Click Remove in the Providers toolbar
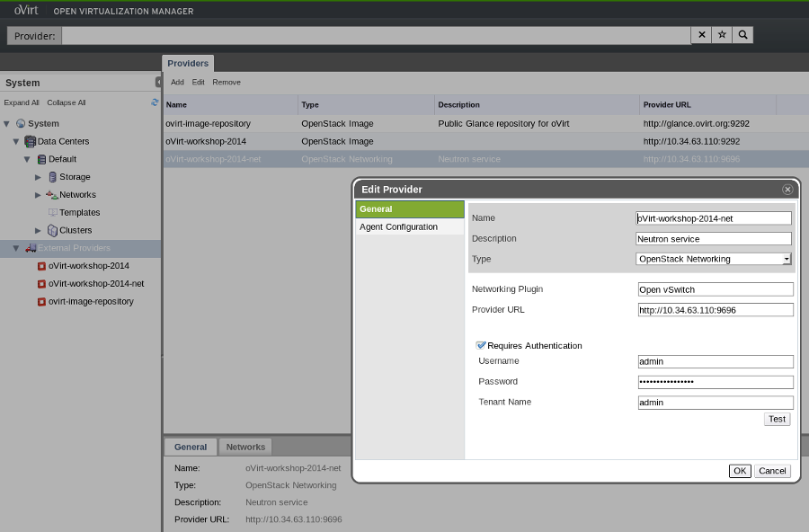809x532 pixels. click(x=227, y=82)
